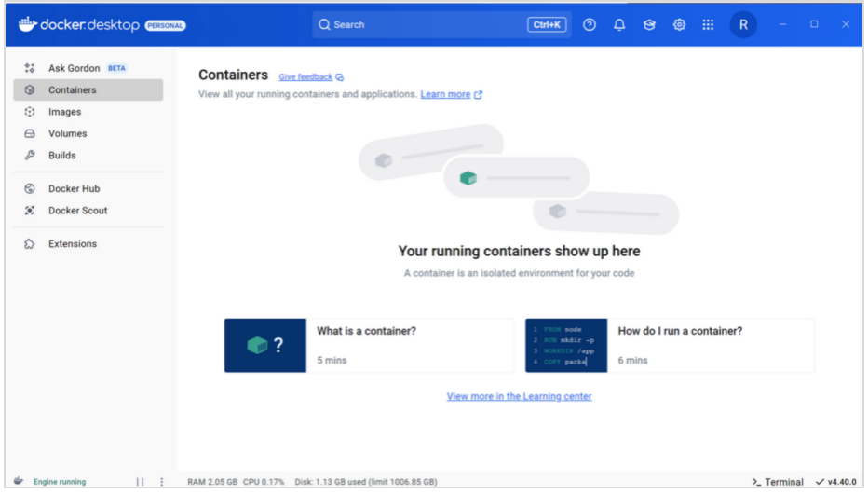Minimize the Docker Desktop window
Image resolution: width=868 pixels, height=494 pixels.
tap(782, 24)
